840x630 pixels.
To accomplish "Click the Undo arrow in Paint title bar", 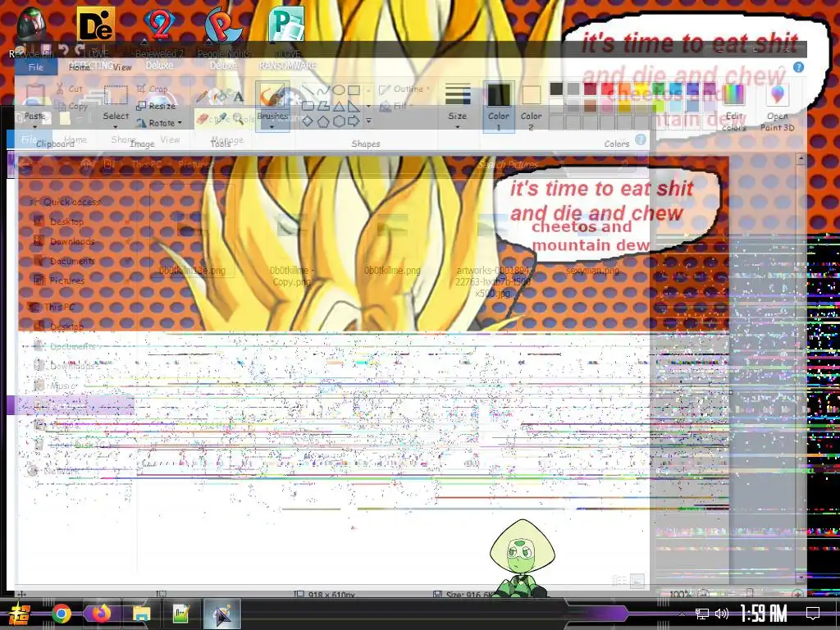I will tap(63, 50).
